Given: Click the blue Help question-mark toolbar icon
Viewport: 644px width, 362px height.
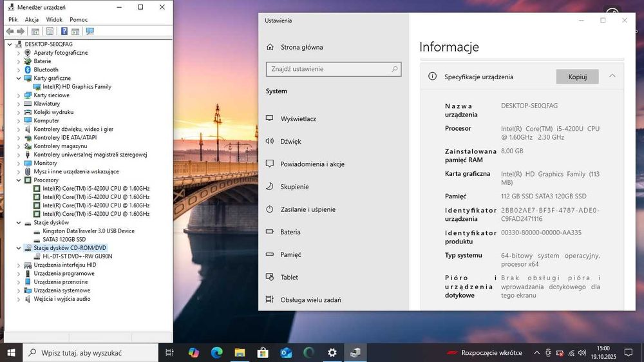Looking at the screenshot, I should pyautogui.click(x=64, y=31).
